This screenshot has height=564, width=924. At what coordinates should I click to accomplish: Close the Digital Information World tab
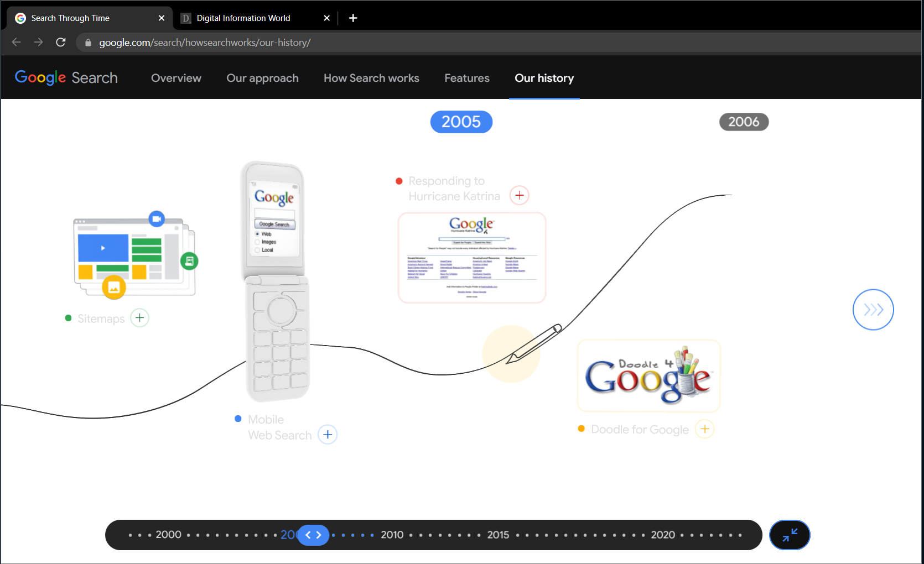click(327, 18)
